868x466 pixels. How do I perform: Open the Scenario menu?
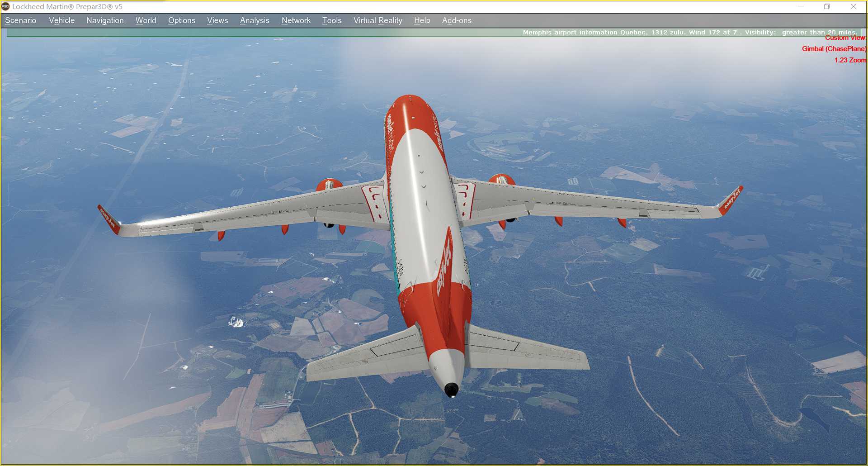click(20, 20)
